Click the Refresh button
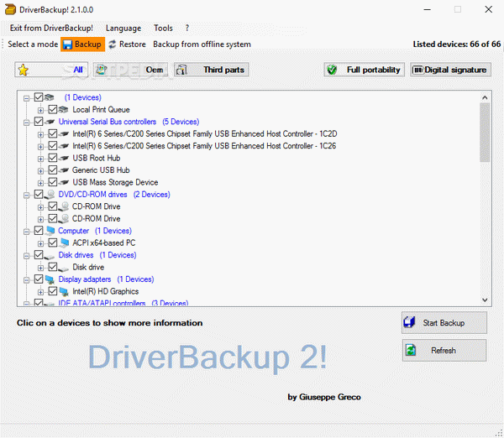This screenshot has height=438, width=504. coord(444,351)
